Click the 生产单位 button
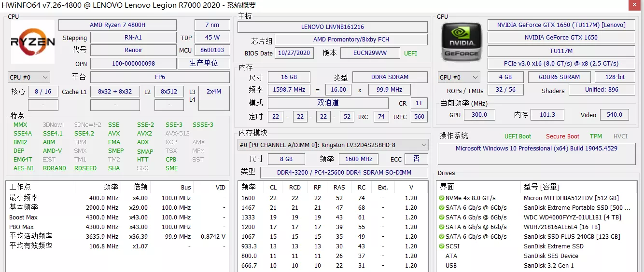The image size is (644, 272). pyautogui.click(x=203, y=63)
